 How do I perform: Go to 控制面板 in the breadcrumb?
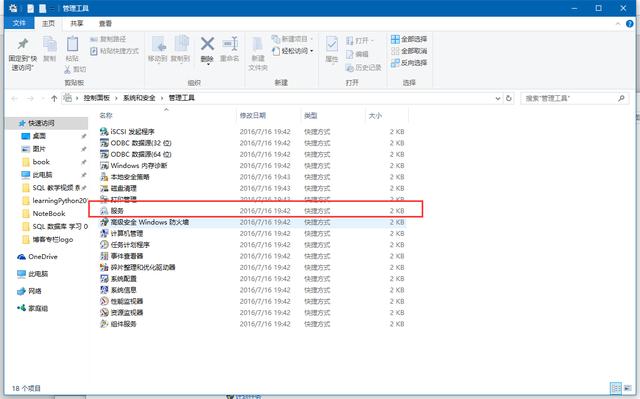[x=97, y=98]
